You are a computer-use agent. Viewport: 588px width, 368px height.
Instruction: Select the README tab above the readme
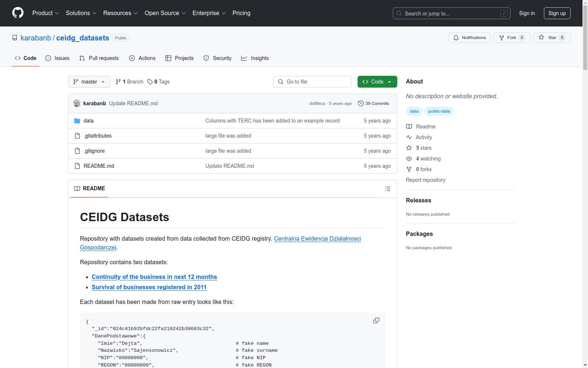coord(90,188)
